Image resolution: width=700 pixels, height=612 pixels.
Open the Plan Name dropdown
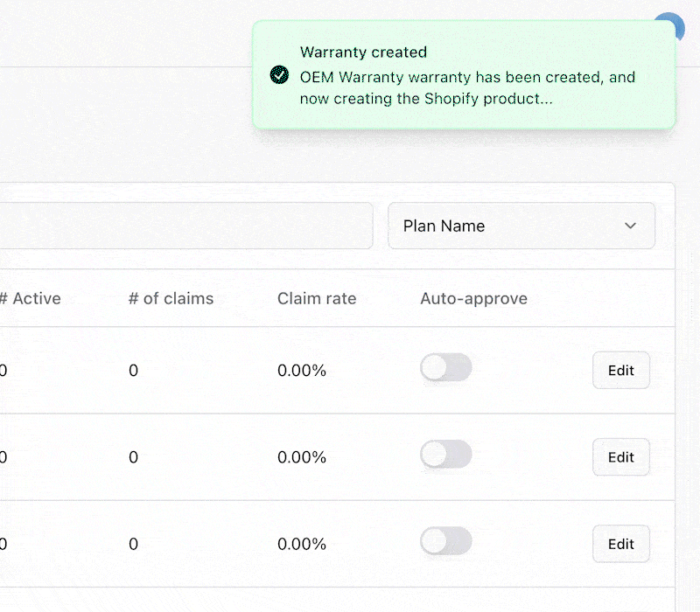pos(521,226)
